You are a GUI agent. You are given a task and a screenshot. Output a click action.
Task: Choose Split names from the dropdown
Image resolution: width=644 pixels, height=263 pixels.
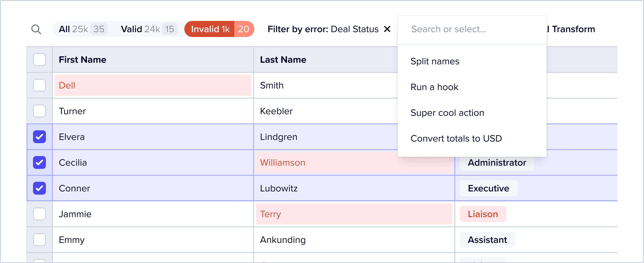(x=435, y=62)
